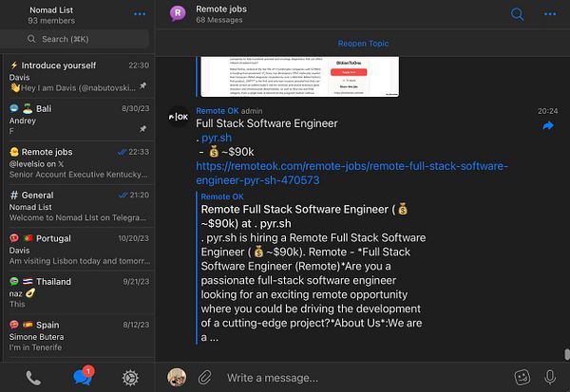
Task: Click the user avatar beside message field
Action: coord(177,377)
